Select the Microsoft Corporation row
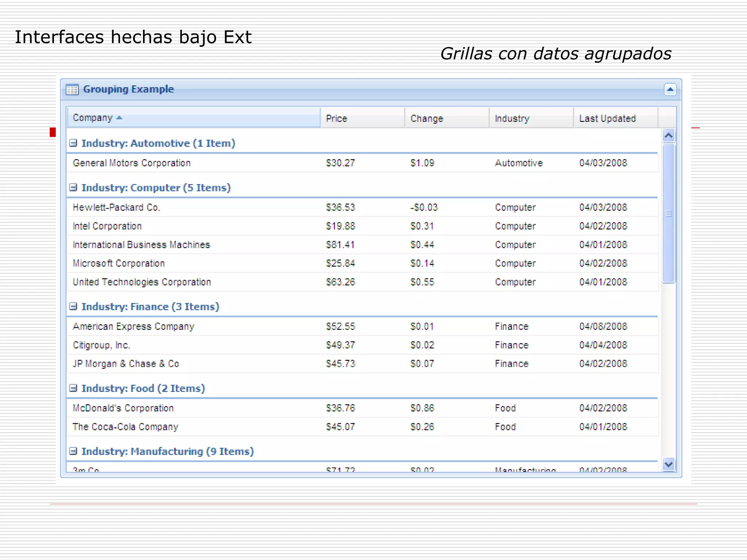The image size is (747, 560). (363, 263)
